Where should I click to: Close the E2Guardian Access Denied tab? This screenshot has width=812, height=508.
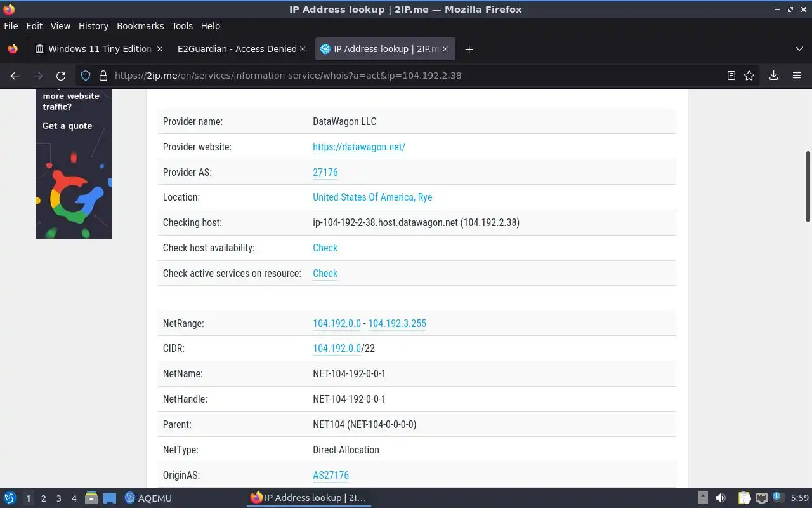[x=303, y=49]
